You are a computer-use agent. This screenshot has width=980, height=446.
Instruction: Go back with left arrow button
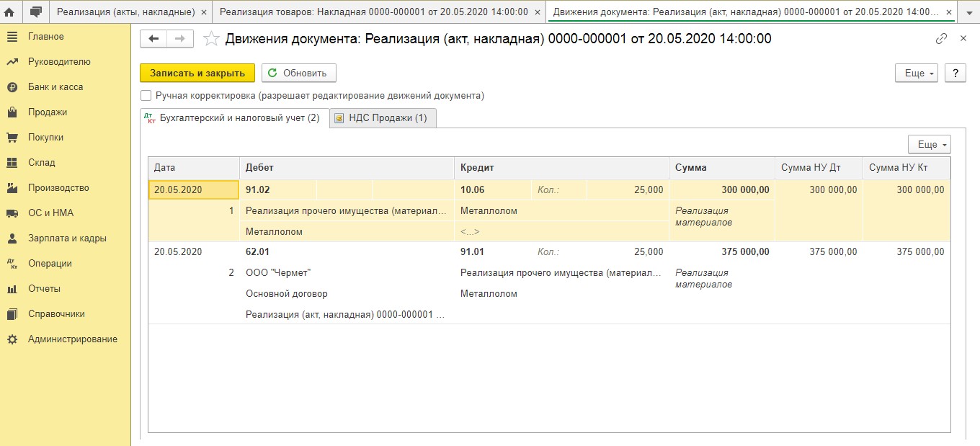pyautogui.click(x=153, y=39)
